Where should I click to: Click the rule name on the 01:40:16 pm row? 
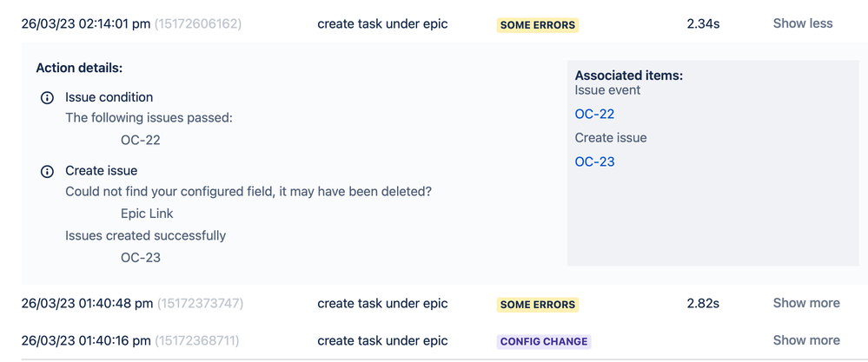click(x=382, y=340)
